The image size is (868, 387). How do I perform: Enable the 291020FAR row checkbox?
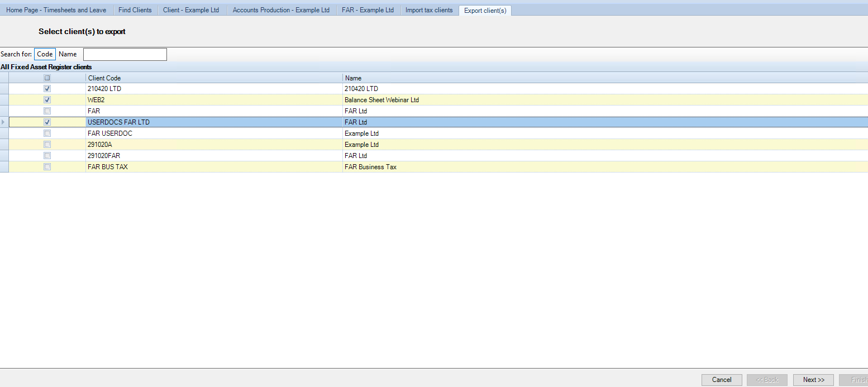click(x=47, y=156)
